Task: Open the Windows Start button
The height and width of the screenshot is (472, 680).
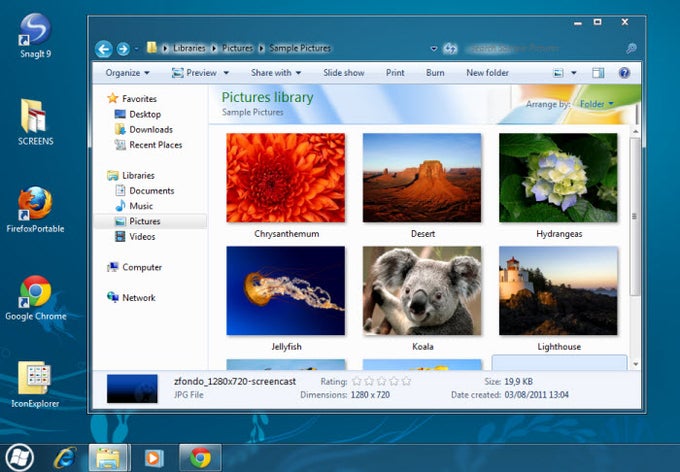Action: point(18,458)
